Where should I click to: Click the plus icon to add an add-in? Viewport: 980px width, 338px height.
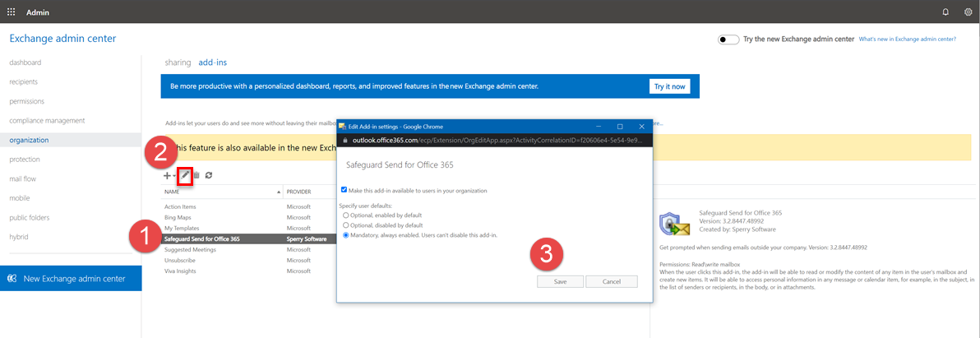click(167, 176)
